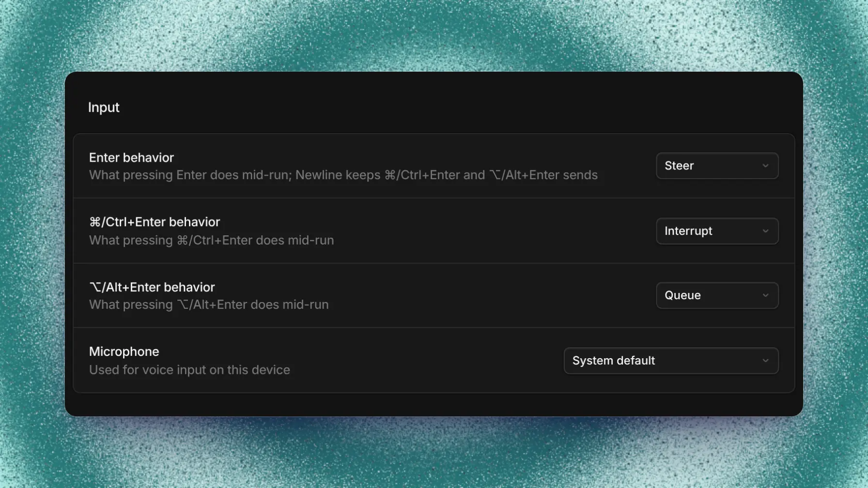
Task: Click the description "What pressing ⌘/Ctrl+Enter does mid-run"
Action: (x=212, y=240)
